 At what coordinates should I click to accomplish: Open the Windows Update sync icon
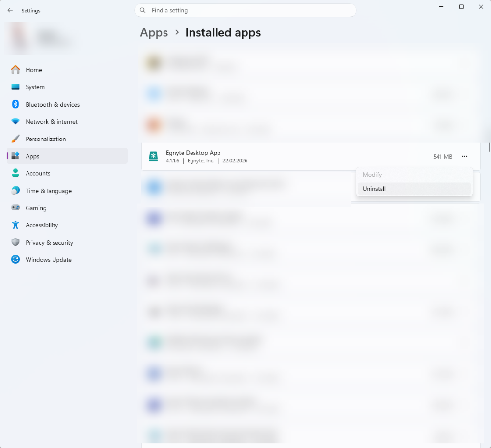pos(15,259)
